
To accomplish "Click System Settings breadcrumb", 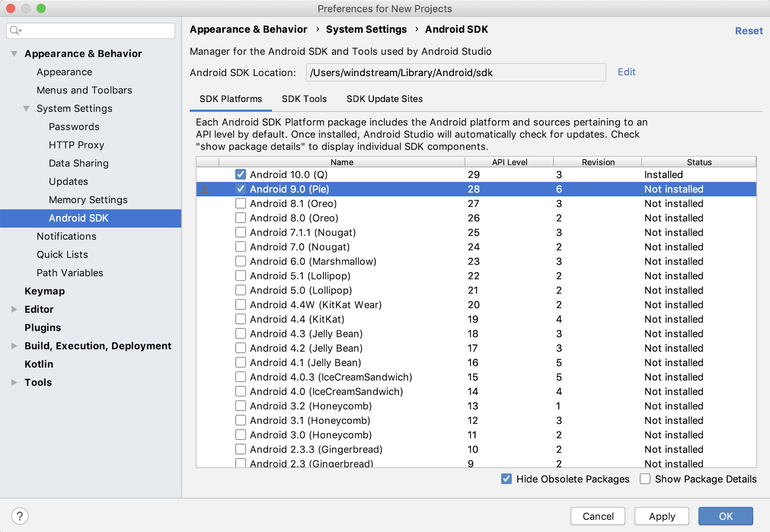I will coord(366,29).
